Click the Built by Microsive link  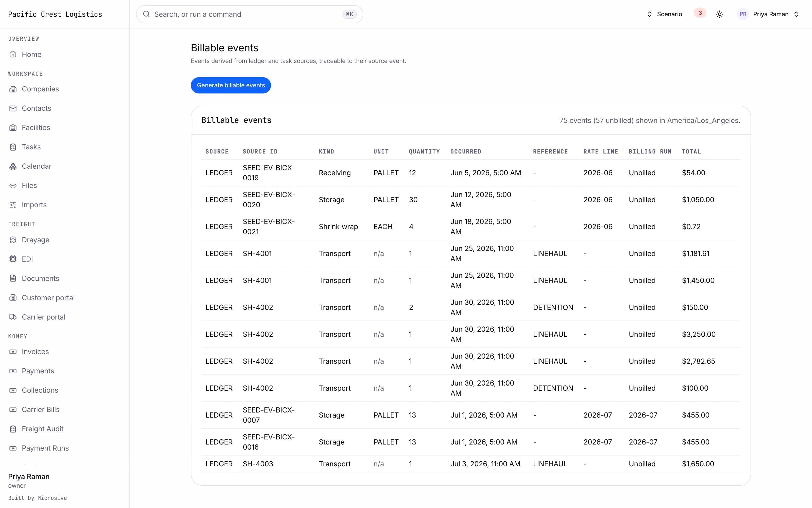point(38,498)
